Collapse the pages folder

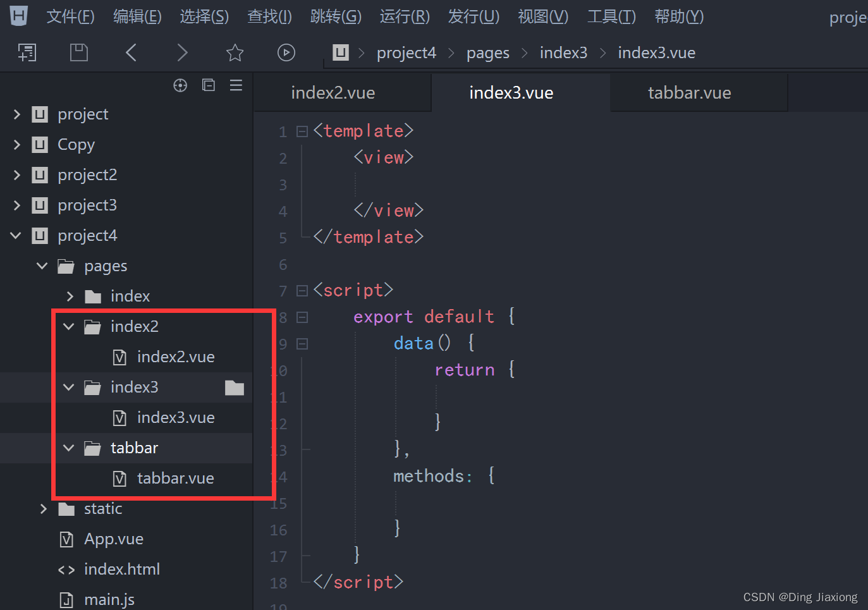coord(42,266)
